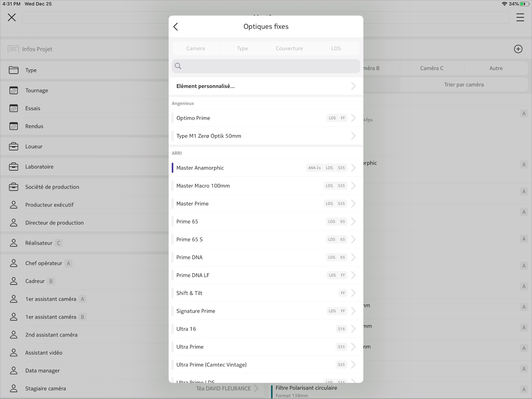This screenshot has width=532, height=399.
Task: Open the Prime DNA LF row
Action: pos(266,275)
